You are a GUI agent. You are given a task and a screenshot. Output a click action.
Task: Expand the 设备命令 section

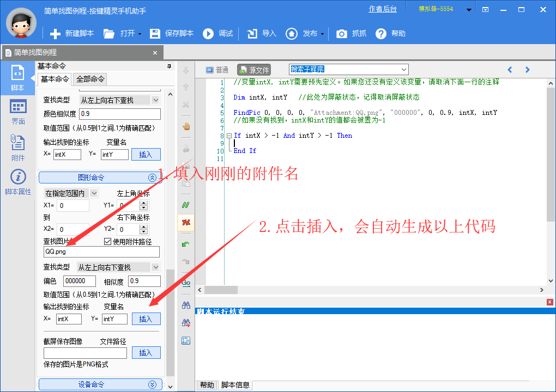click(x=152, y=384)
